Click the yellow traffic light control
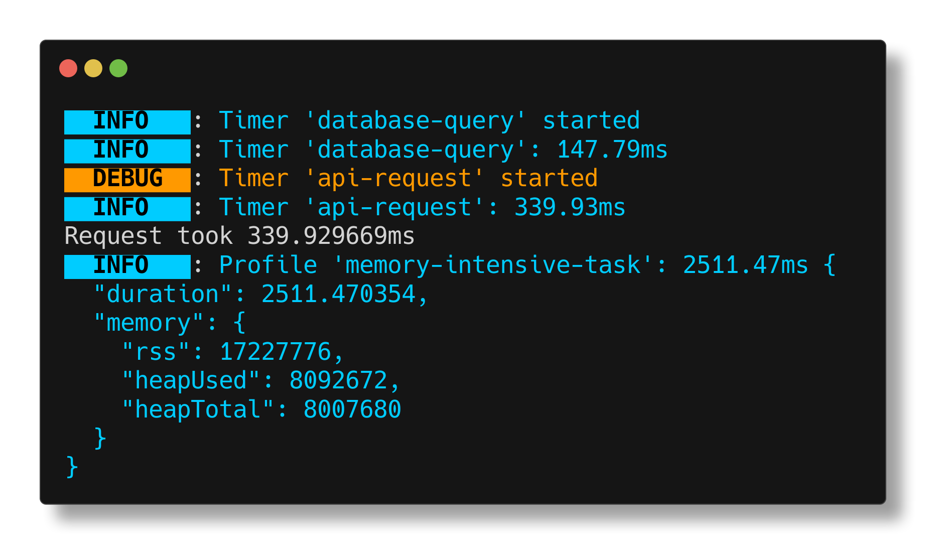 point(93,68)
